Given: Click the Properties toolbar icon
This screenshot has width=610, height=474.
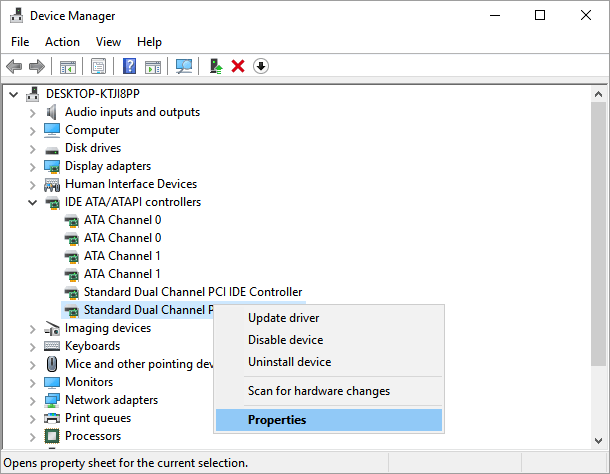Looking at the screenshot, I should [x=99, y=66].
